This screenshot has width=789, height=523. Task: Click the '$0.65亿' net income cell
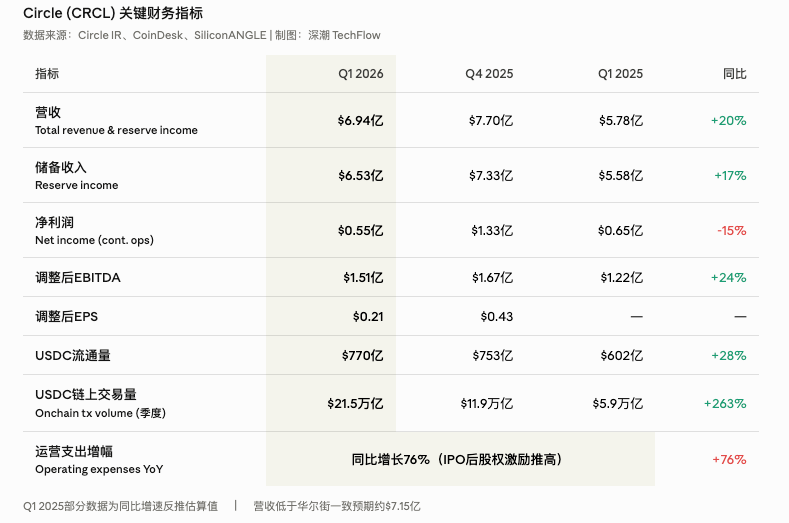[x=620, y=231]
